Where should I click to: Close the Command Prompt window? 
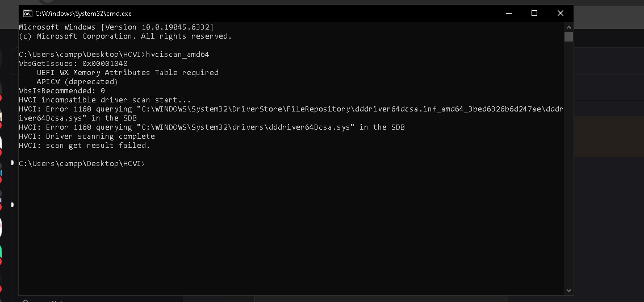coord(561,13)
